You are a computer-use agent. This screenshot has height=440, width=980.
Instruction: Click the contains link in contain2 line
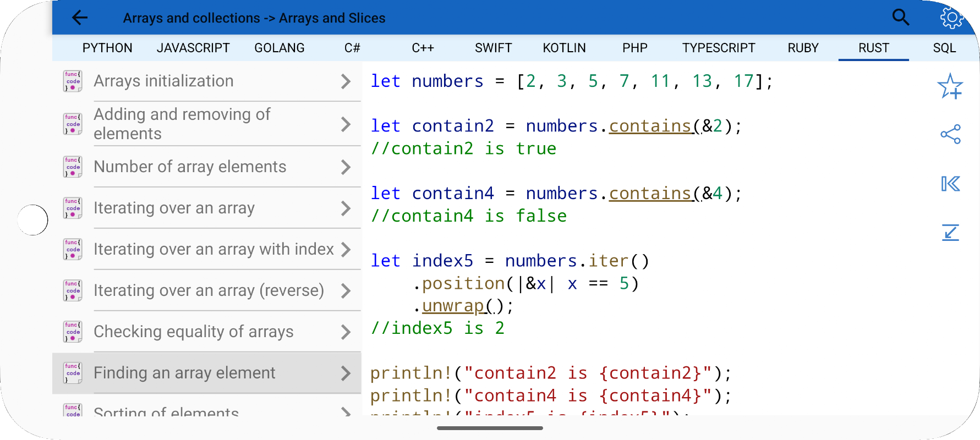(x=650, y=126)
